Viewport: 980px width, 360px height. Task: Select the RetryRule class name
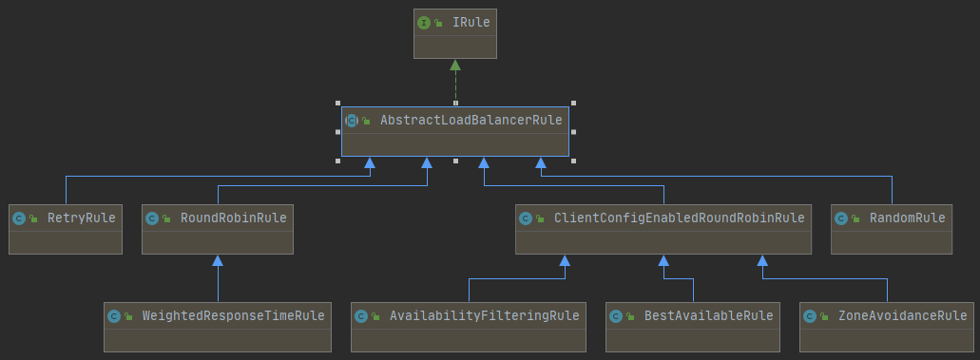pos(81,218)
